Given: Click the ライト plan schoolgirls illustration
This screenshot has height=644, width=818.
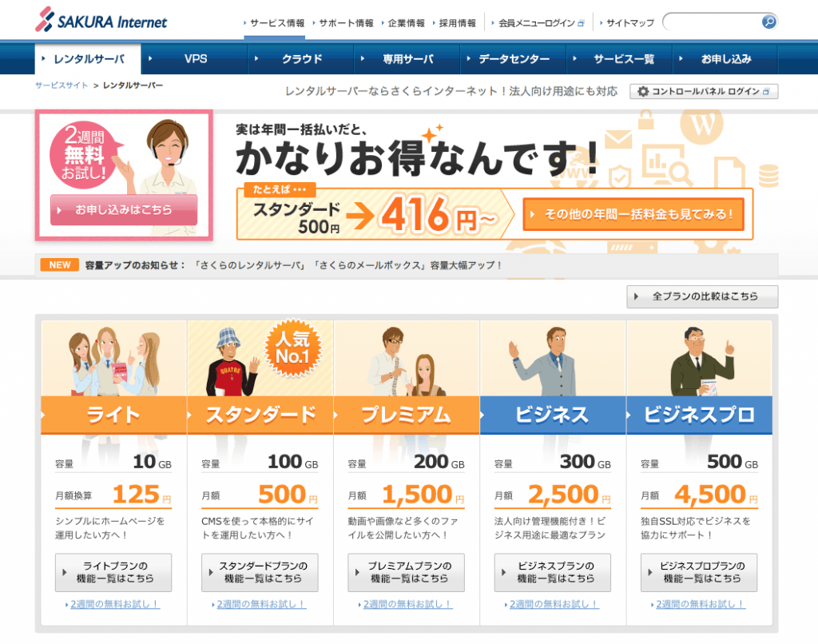Looking at the screenshot, I should point(113,361).
